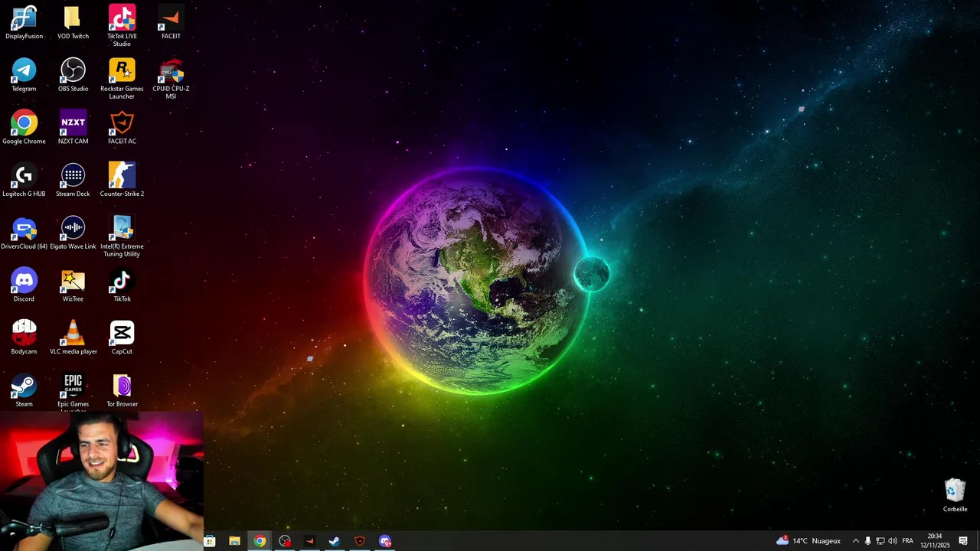This screenshot has width=980, height=551.
Task: Select the Steam desktop shortcut
Action: click(24, 391)
